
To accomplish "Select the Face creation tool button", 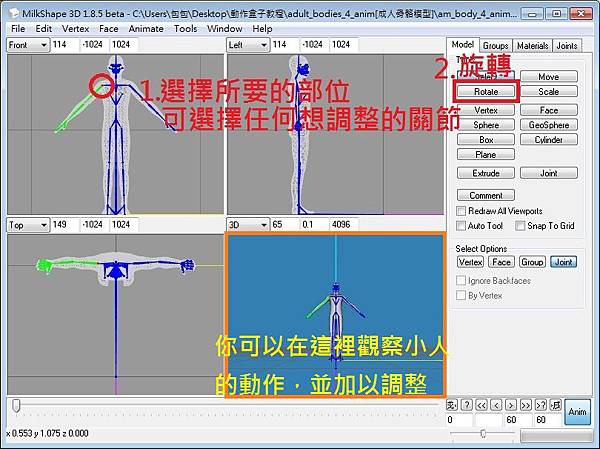I will coord(549,110).
